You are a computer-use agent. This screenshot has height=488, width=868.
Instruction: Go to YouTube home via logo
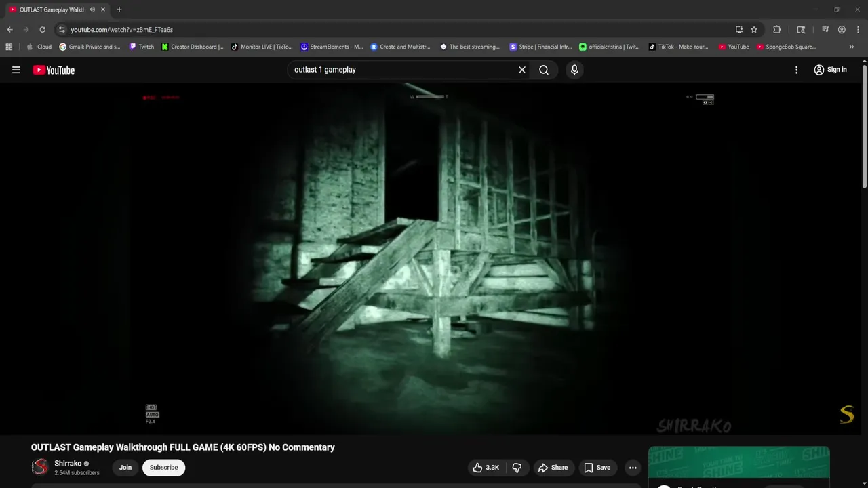tap(54, 70)
